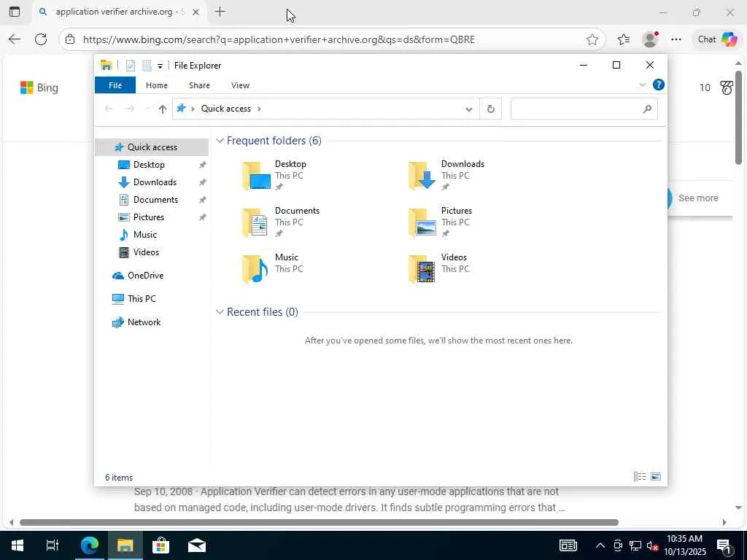Click the Quick access breadcrumb in address bar
This screenshot has height=560, width=747.
226,109
